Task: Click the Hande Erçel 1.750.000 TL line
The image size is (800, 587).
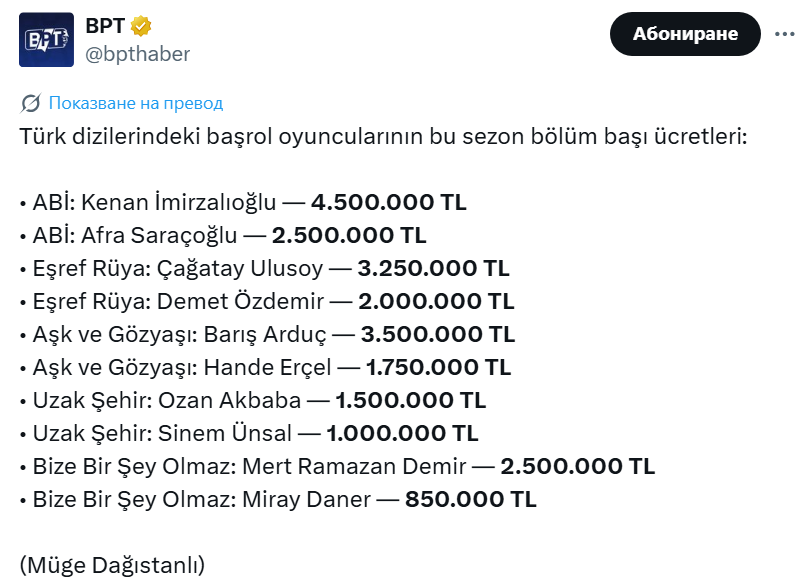Action: tap(265, 368)
